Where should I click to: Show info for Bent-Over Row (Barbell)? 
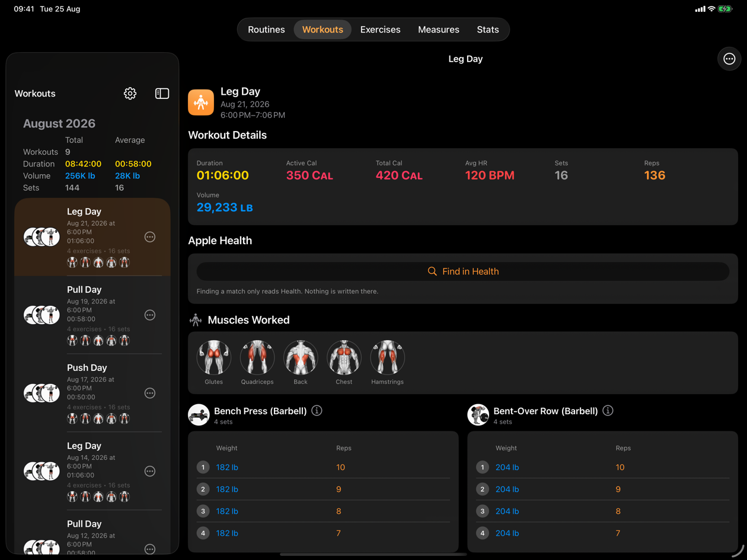click(x=608, y=411)
